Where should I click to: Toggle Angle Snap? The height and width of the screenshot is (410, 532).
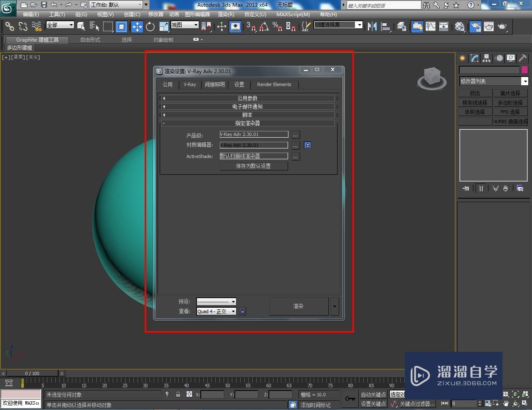(264, 27)
